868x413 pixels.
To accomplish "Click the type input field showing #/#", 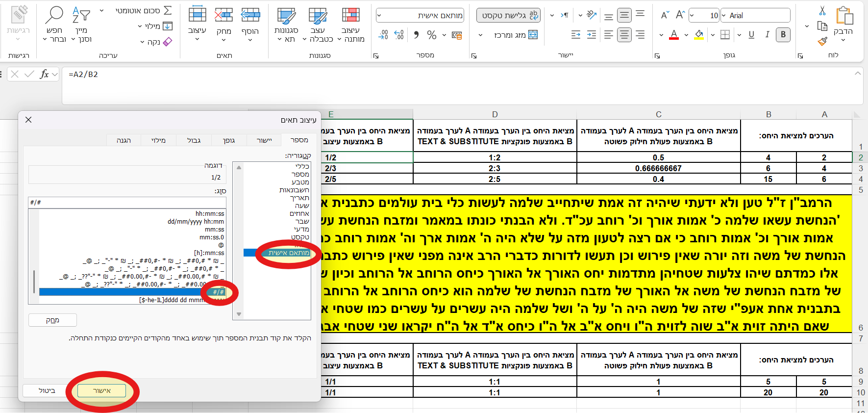I will (x=127, y=202).
